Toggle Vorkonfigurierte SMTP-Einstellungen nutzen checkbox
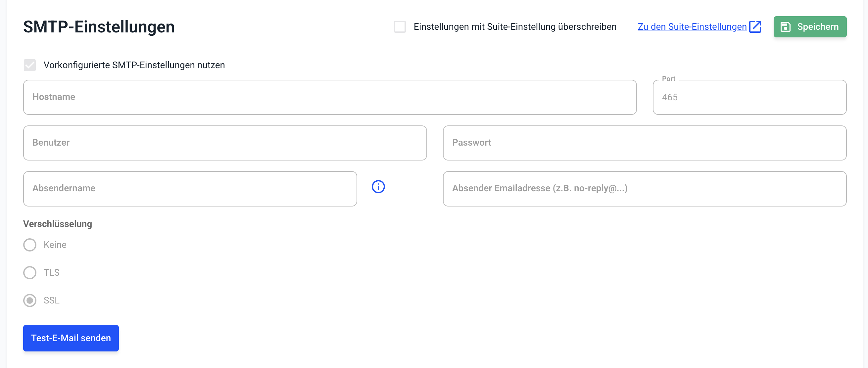868x368 pixels. 30,65
